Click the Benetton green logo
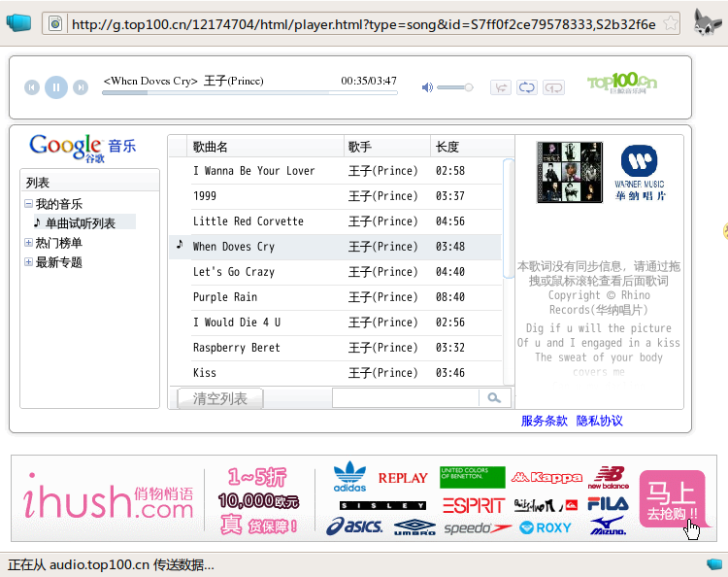This screenshot has width=728, height=577. pyautogui.click(x=472, y=477)
